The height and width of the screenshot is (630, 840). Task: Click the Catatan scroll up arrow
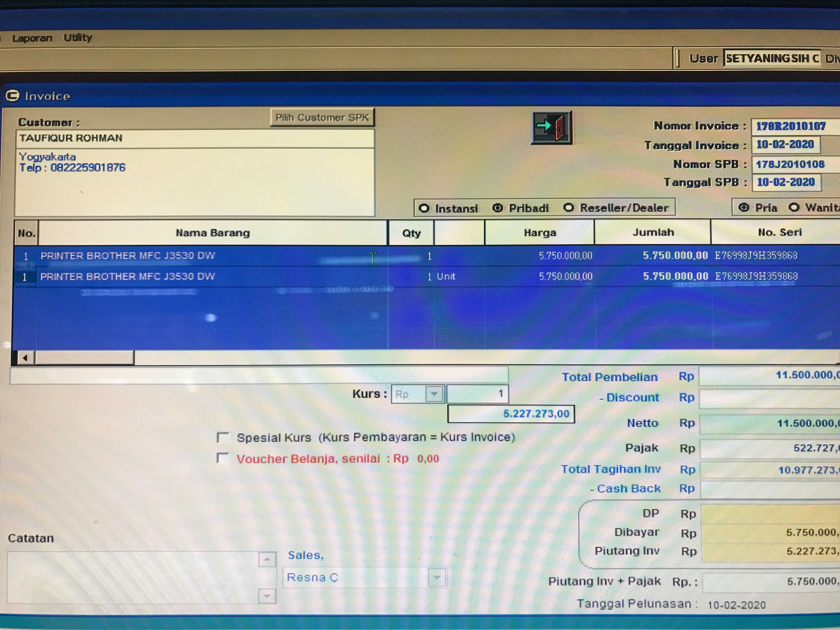pyautogui.click(x=267, y=559)
